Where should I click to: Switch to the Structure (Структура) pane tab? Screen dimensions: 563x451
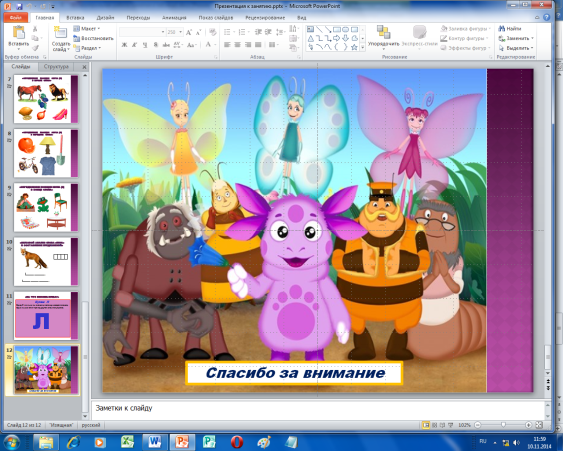click(x=56, y=66)
